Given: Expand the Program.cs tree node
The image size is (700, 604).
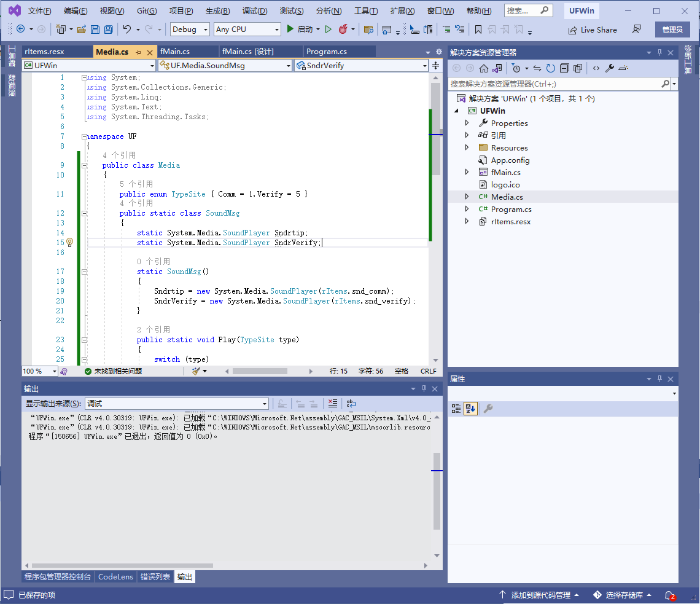Looking at the screenshot, I should tap(467, 209).
